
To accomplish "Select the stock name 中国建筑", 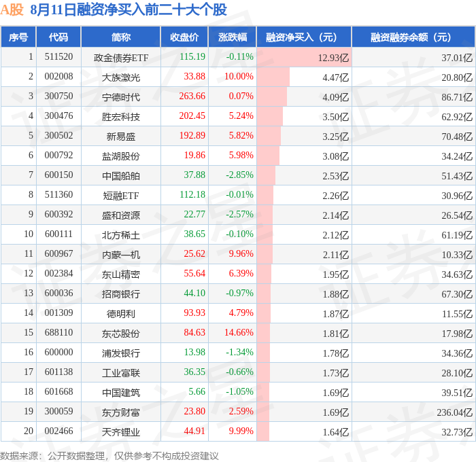I will [x=121, y=393].
